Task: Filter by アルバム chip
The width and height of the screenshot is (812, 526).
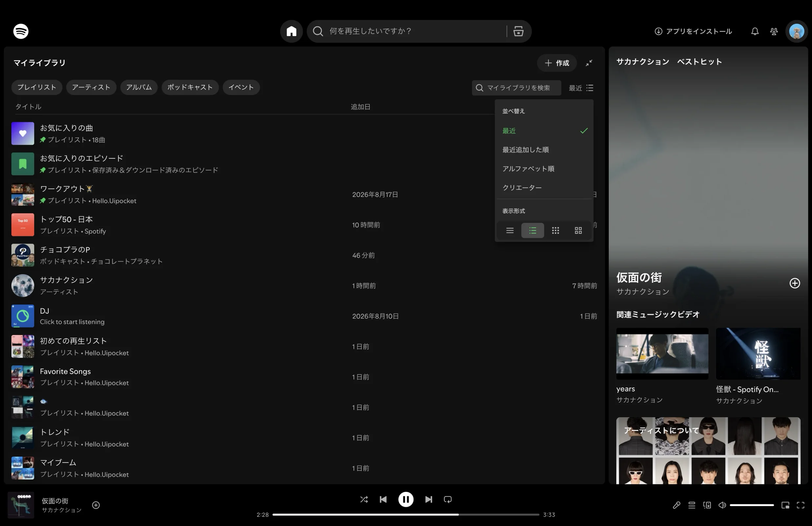Action: (x=139, y=87)
